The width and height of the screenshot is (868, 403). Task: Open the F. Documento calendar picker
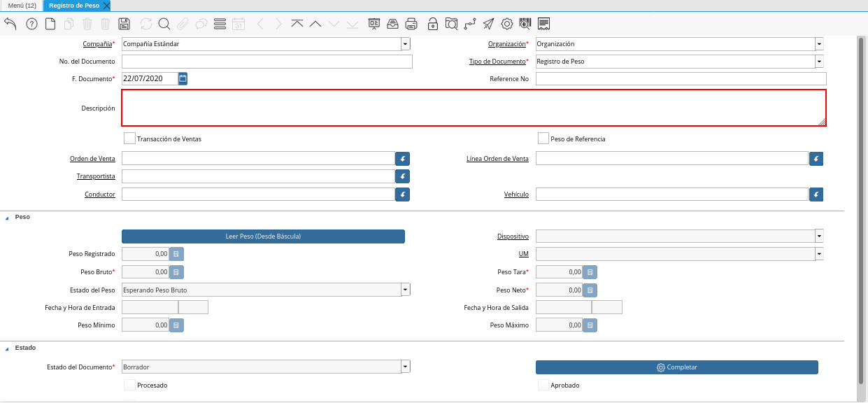(x=183, y=78)
